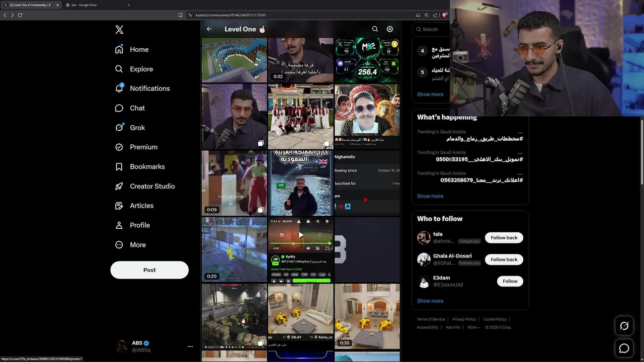Click browser back arrow
Screen dimensions: 644x362
click(x=5, y=15)
